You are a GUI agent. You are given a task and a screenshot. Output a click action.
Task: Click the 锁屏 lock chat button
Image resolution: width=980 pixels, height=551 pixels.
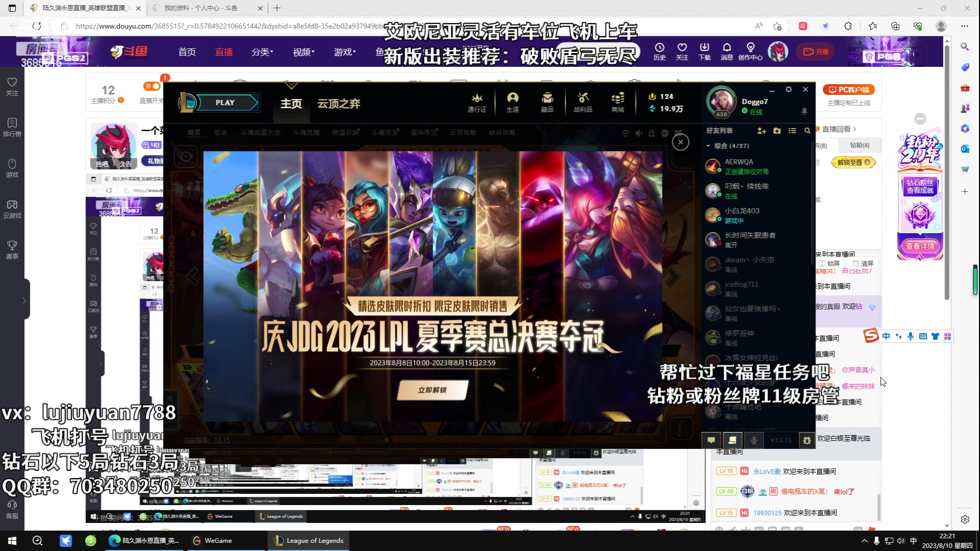(829, 264)
